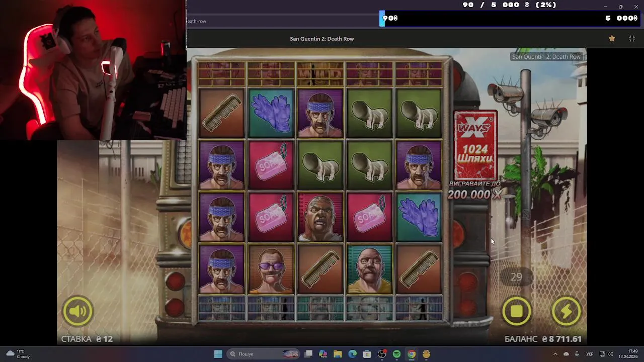Open Microsoft Store from the taskbar
Viewport: 644px width, 362px height.
point(367,354)
